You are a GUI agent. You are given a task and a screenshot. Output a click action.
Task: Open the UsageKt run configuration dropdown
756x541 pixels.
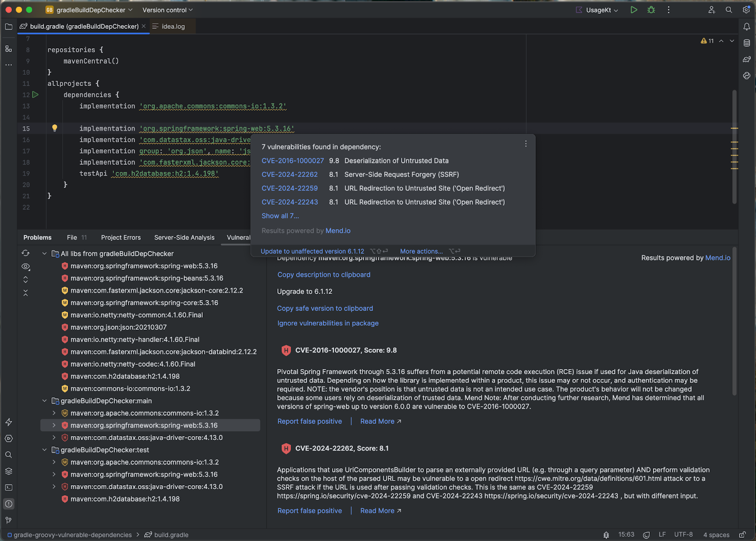click(x=597, y=10)
